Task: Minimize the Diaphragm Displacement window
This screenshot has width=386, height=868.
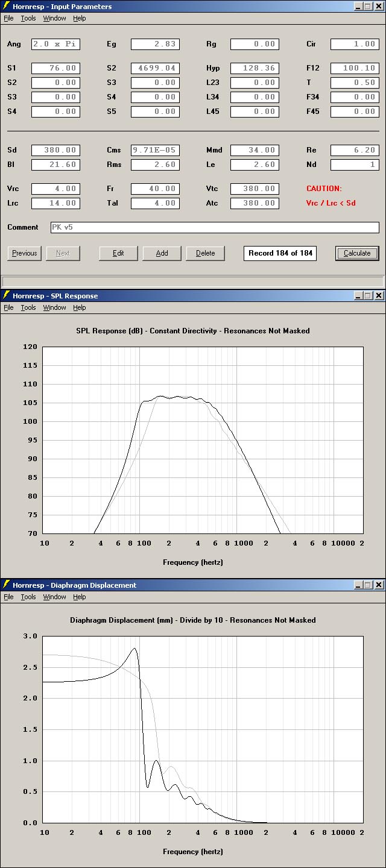Action: (358, 585)
